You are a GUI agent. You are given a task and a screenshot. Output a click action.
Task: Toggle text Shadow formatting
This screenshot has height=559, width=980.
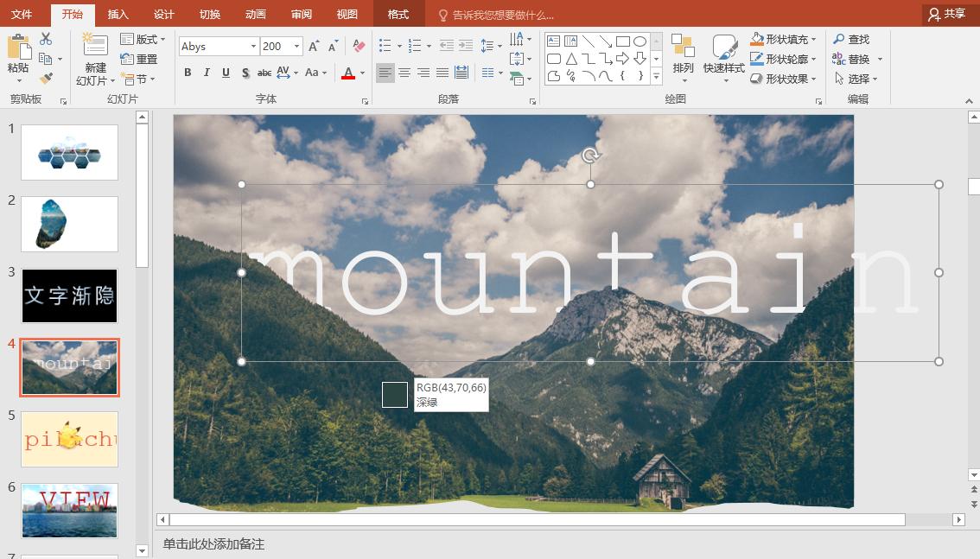point(245,73)
